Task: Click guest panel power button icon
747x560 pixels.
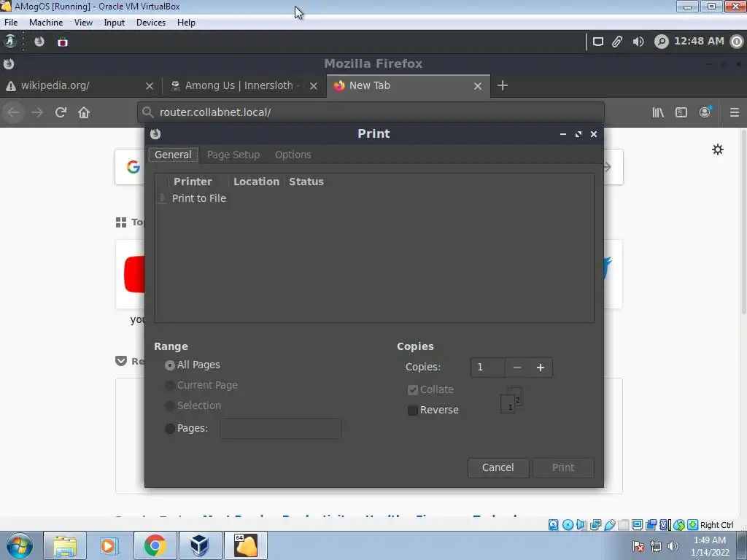Action: 737,42
